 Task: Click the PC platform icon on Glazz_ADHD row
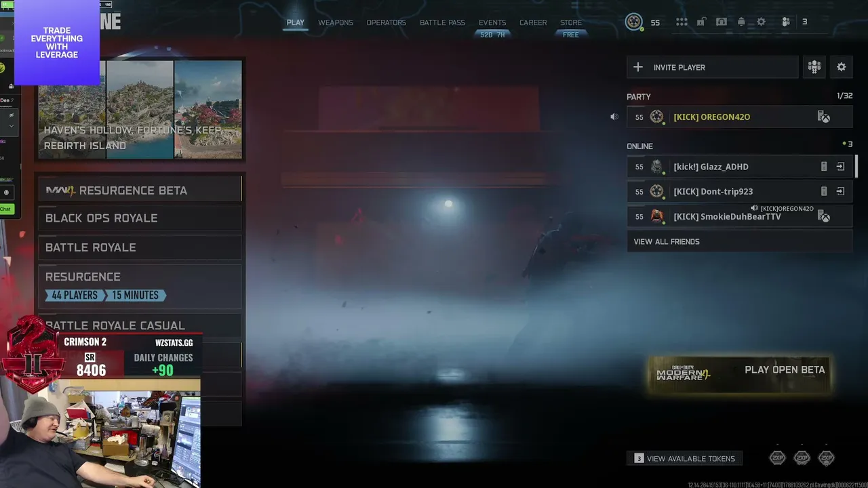point(824,167)
